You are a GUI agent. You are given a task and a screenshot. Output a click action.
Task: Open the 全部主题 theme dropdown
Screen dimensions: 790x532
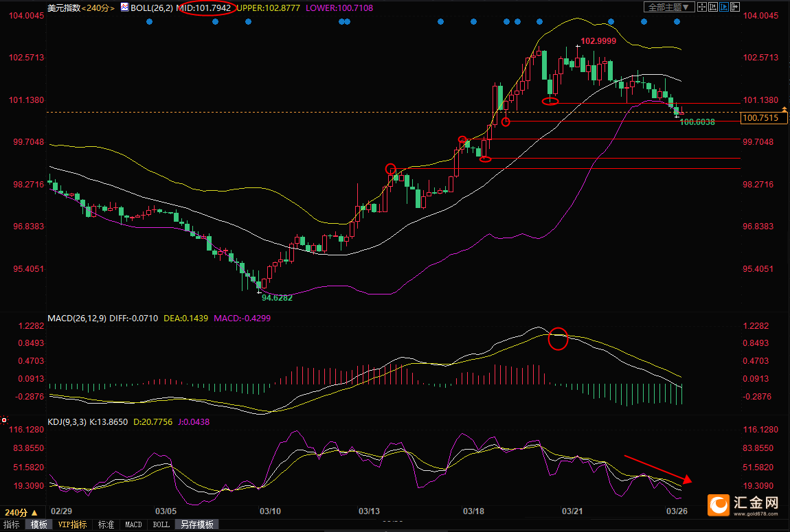669,7
